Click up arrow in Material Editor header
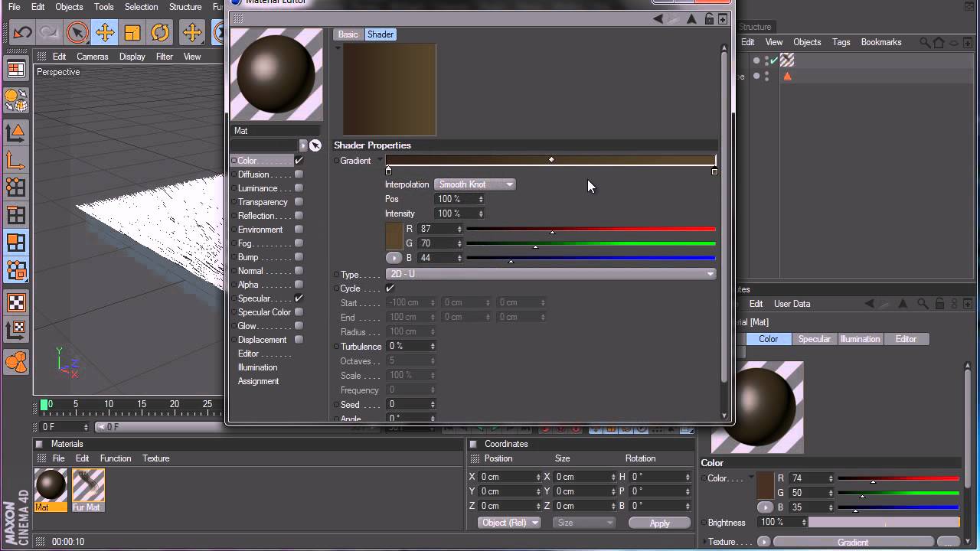 [x=692, y=19]
